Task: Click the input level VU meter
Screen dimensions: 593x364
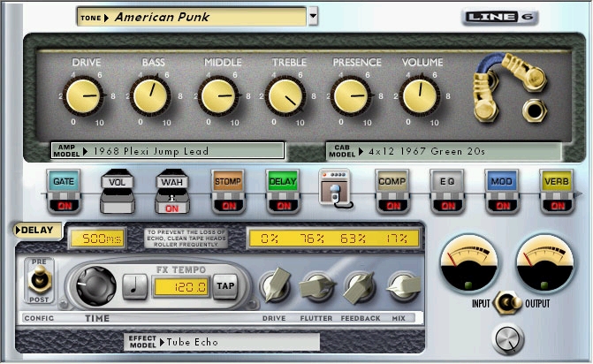Action: 468,263
